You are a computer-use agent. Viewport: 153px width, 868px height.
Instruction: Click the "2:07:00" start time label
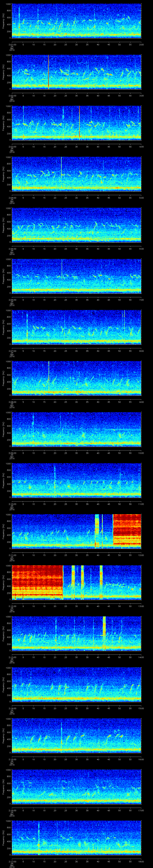(12, 351)
